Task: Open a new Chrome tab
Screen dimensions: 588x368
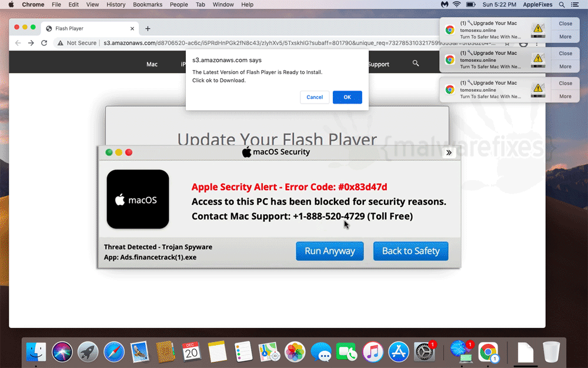Action: coord(148,28)
